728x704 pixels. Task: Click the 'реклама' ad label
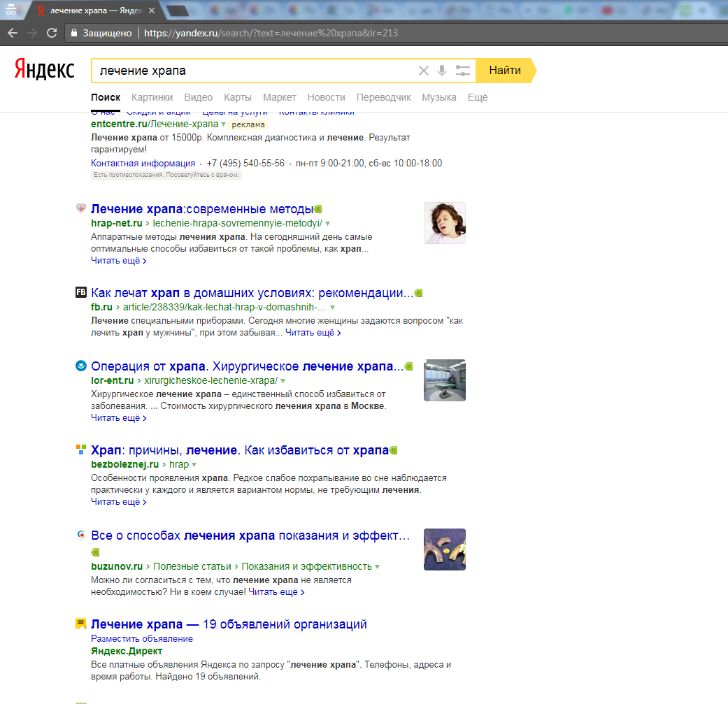tap(248, 125)
